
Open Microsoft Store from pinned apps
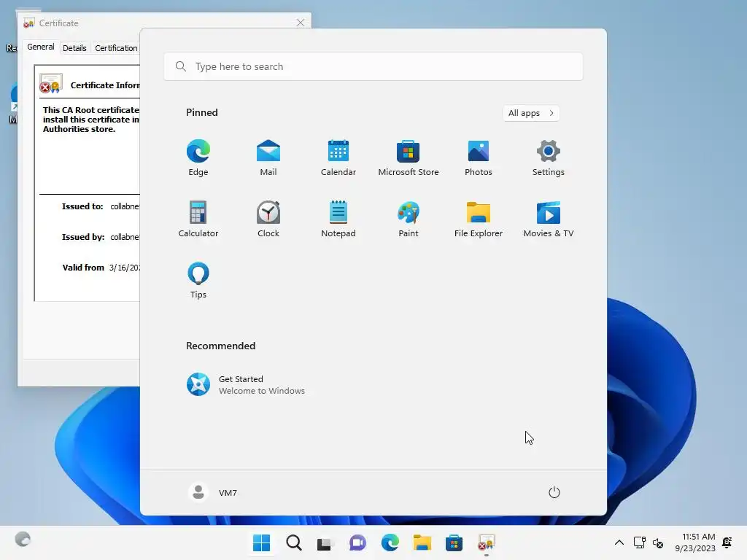[x=409, y=157]
